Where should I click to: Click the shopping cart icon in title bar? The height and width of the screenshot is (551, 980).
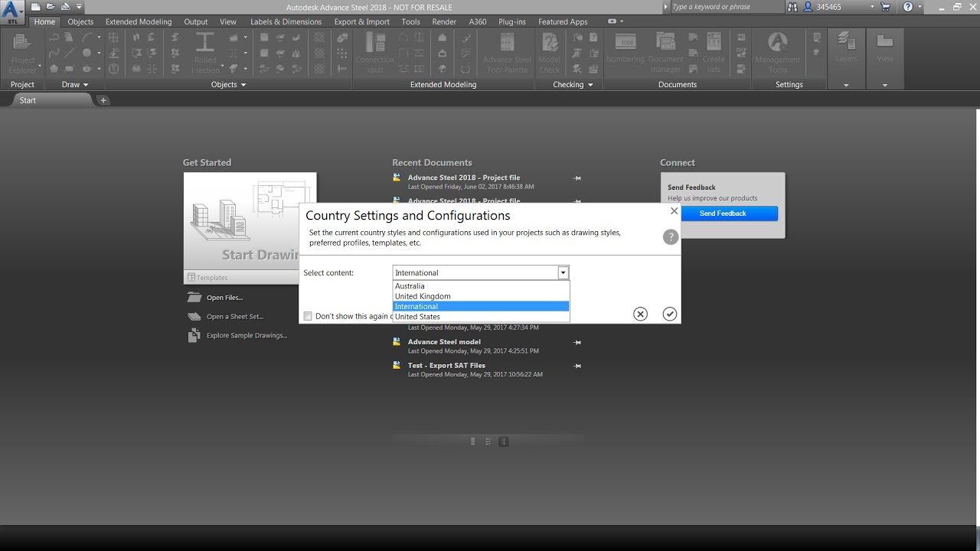coord(885,7)
